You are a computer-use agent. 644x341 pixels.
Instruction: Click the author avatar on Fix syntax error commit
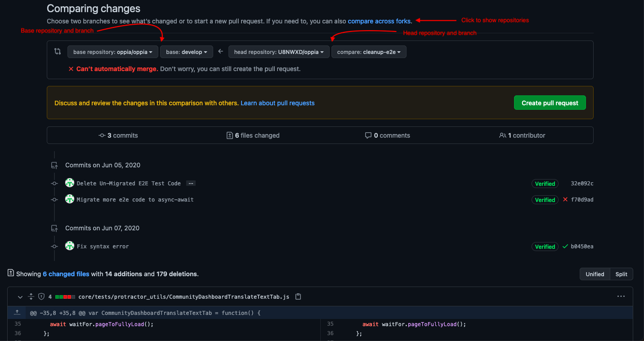[x=70, y=246]
